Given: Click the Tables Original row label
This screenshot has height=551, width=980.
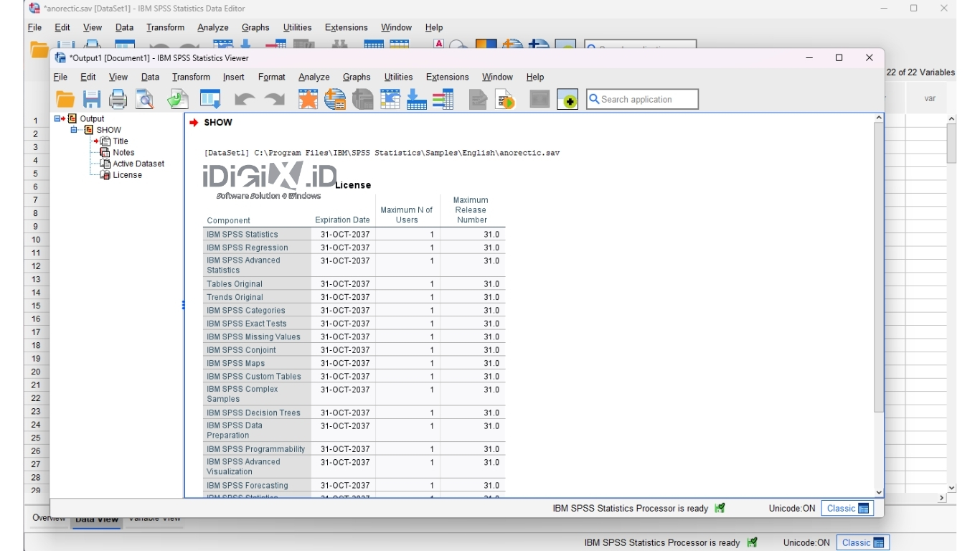Looking at the screenshot, I should tap(235, 284).
